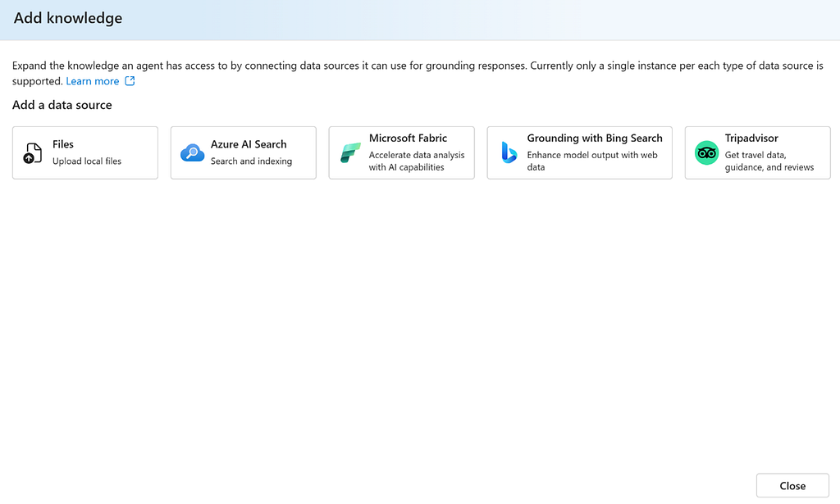The image size is (840, 504).
Task: Choose the Tripadvisor title
Action: point(751,138)
